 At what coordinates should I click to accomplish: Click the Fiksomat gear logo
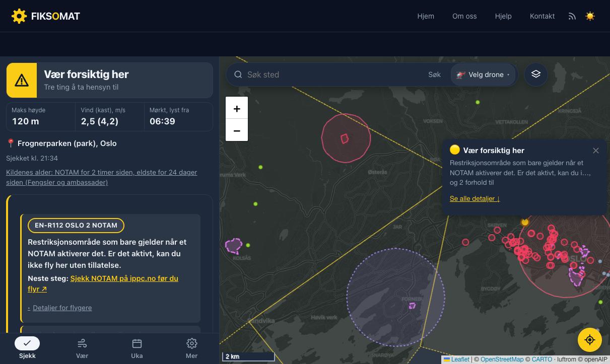click(19, 16)
